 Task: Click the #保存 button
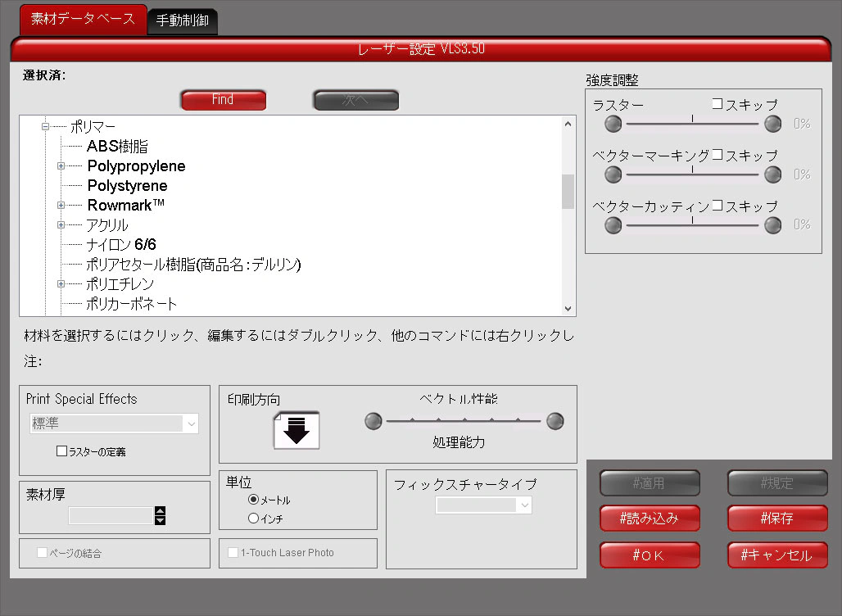[777, 519]
